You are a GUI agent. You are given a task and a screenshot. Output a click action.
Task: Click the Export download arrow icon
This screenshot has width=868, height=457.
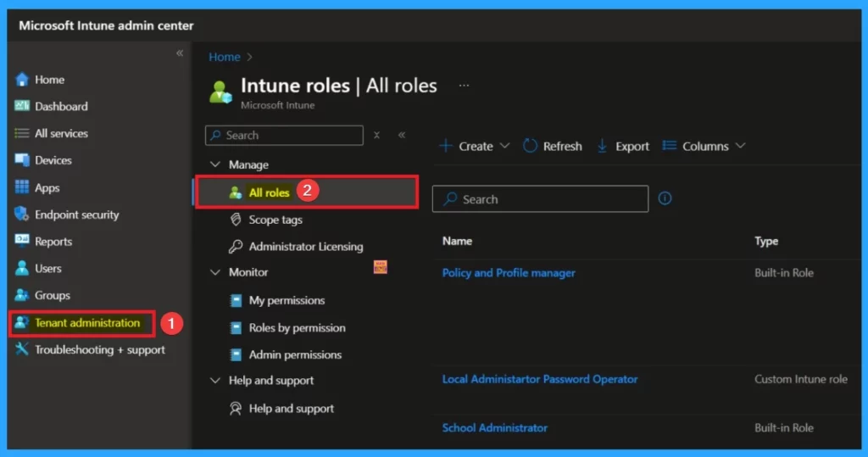pos(602,146)
